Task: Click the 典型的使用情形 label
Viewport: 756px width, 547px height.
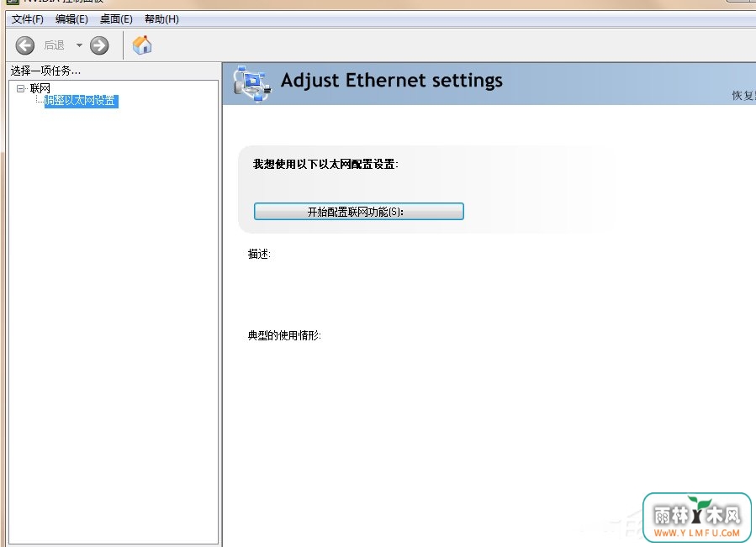Action: pyautogui.click(x=284, y=335)
